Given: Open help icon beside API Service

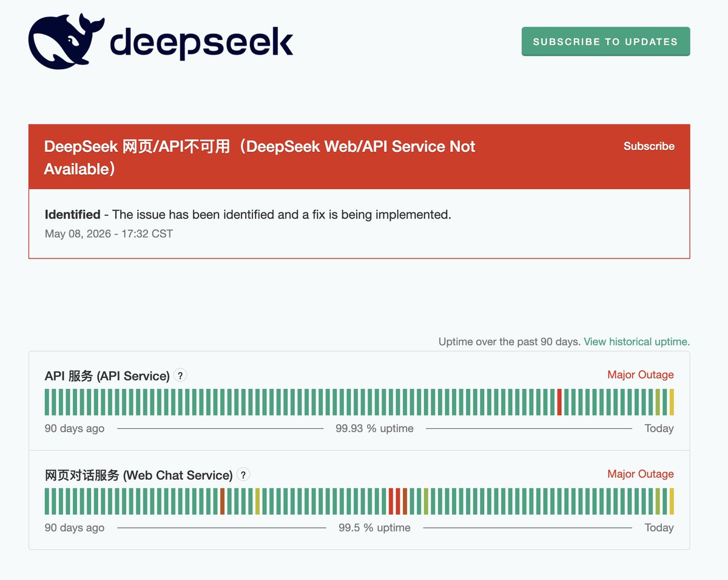Looking at the screenshot, I should (x=180, y=376).
